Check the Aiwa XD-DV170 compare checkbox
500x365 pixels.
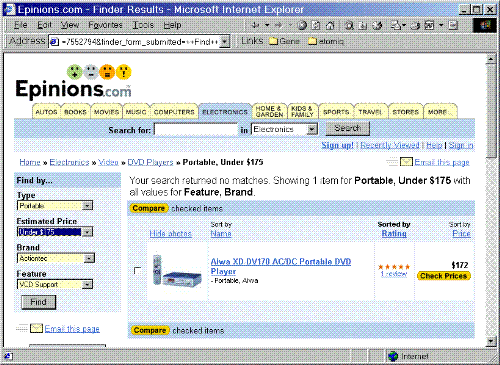[137, 270]
